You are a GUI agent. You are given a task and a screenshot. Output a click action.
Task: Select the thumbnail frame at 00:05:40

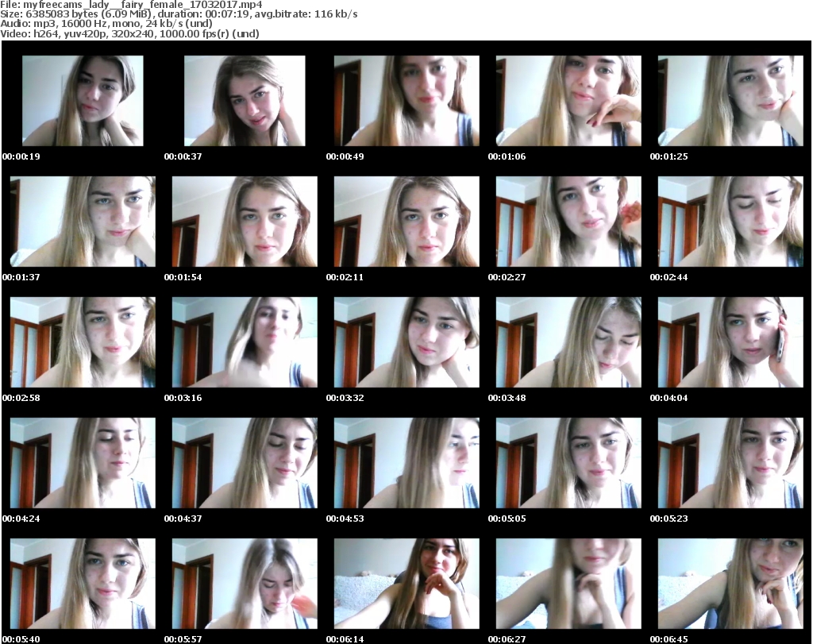coord(83,584)
